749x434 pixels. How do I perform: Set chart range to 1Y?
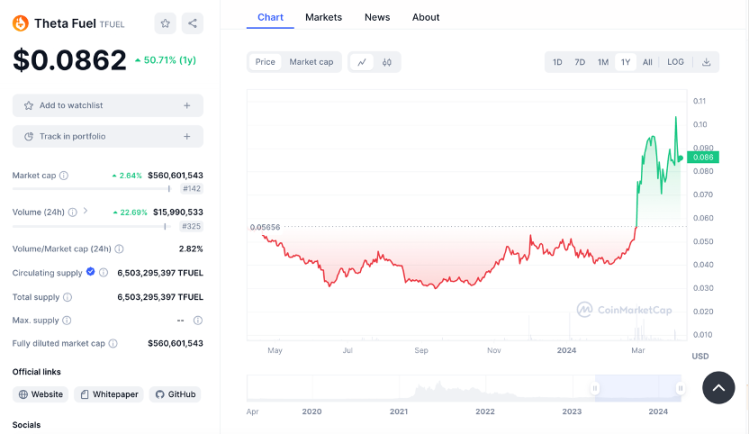[x=626, y=62]
